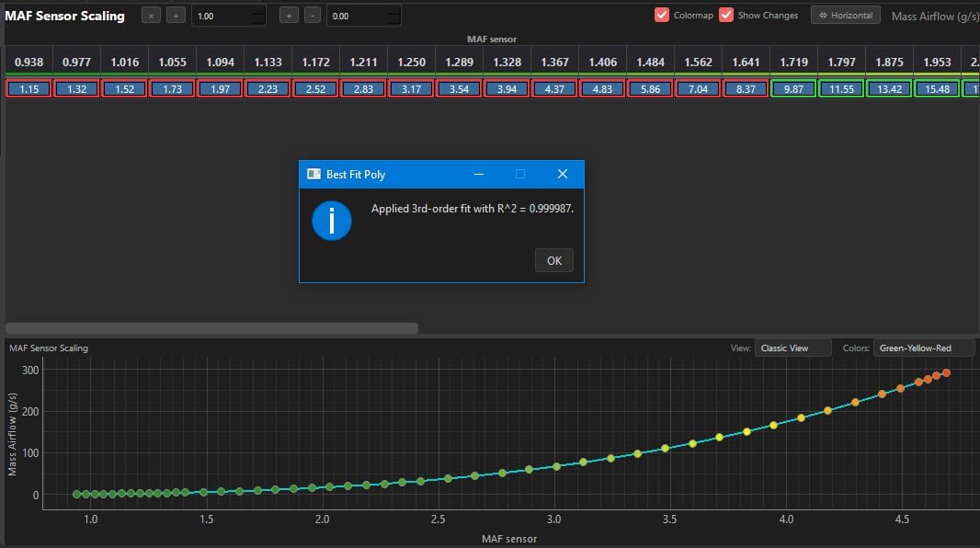Click the plus add button

(x=288, y=16)
